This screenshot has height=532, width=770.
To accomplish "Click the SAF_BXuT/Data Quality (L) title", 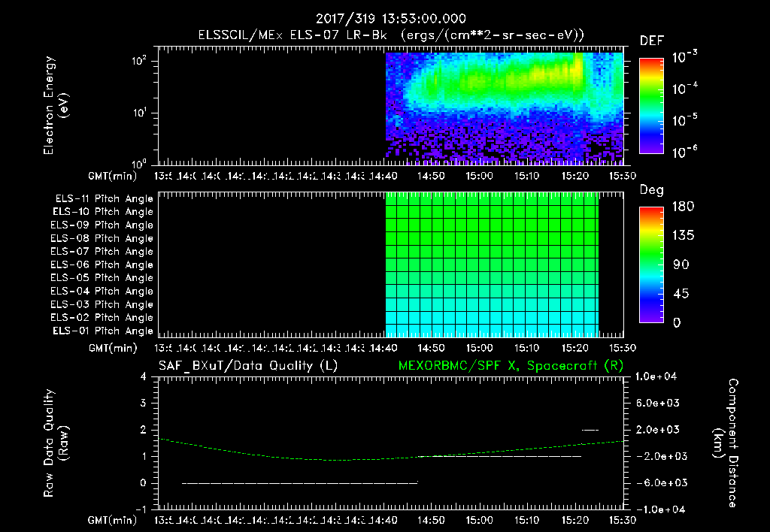I will (248, 366).
